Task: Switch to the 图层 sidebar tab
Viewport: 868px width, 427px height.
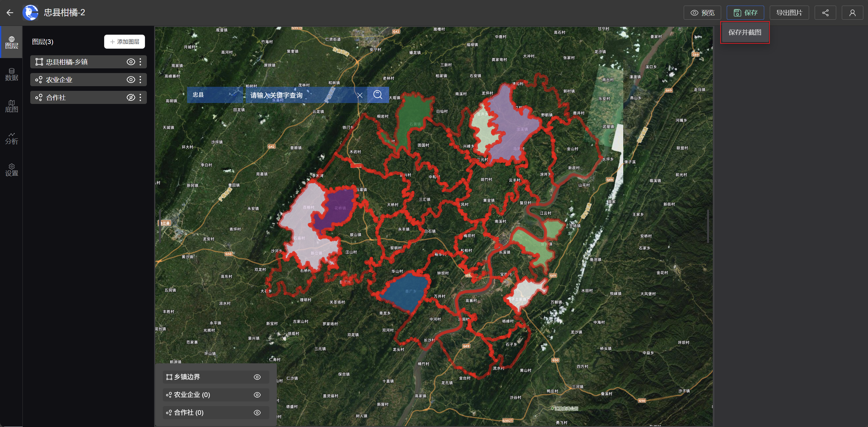Action: click(12, 42)
